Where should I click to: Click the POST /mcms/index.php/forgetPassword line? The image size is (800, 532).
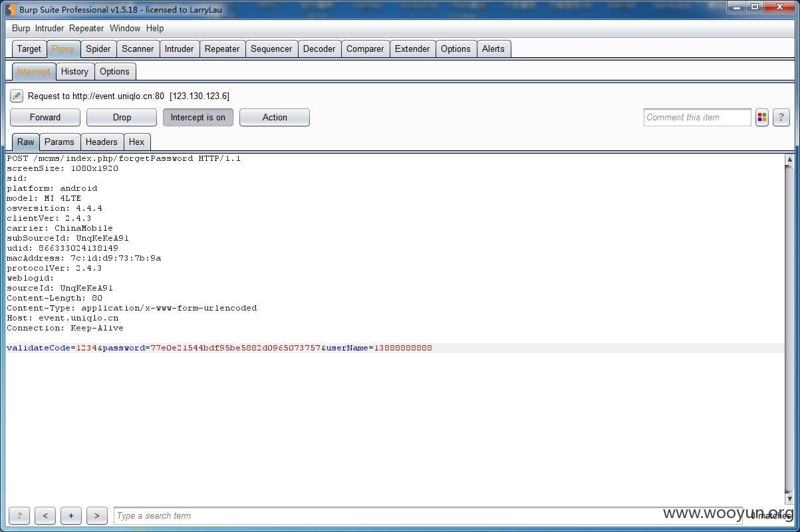tap(124, 158)
